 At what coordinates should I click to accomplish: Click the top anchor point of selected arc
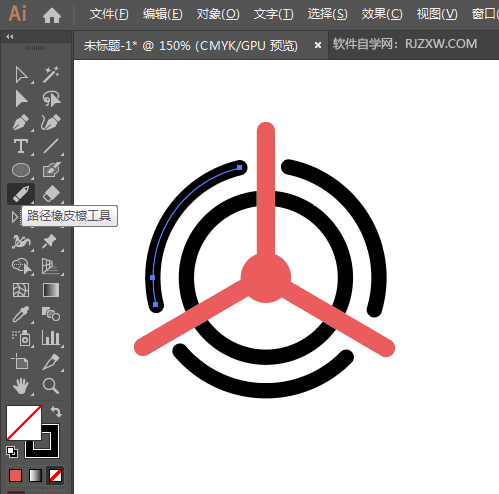239,167
